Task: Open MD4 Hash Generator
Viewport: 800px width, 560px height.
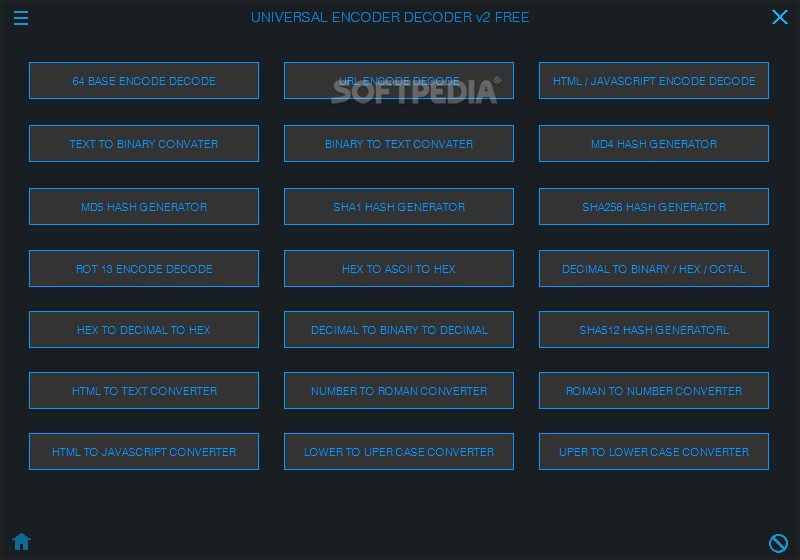Action: [654, 144]
